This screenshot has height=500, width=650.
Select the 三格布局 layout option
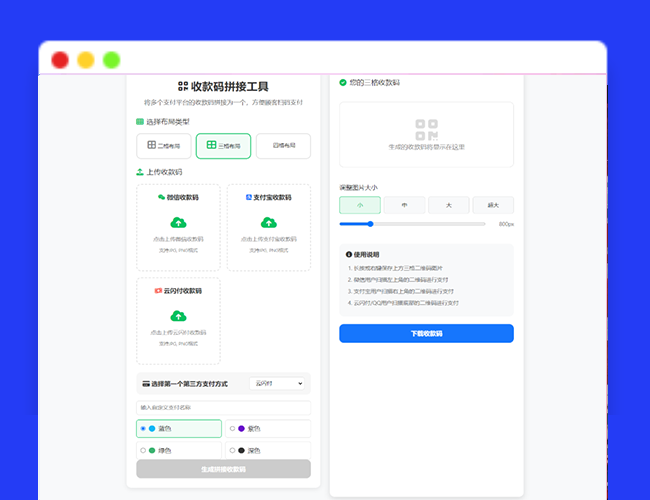click(223, 146)
